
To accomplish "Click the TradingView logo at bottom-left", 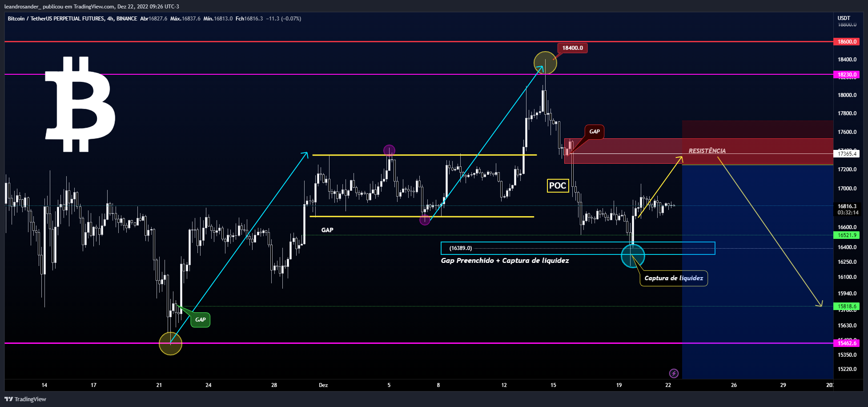I will point(25,399).
